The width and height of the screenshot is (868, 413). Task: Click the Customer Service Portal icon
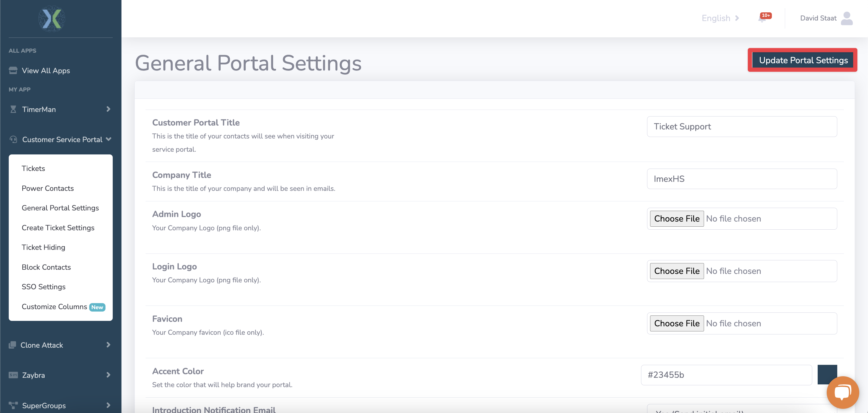(x=13, y=139)
